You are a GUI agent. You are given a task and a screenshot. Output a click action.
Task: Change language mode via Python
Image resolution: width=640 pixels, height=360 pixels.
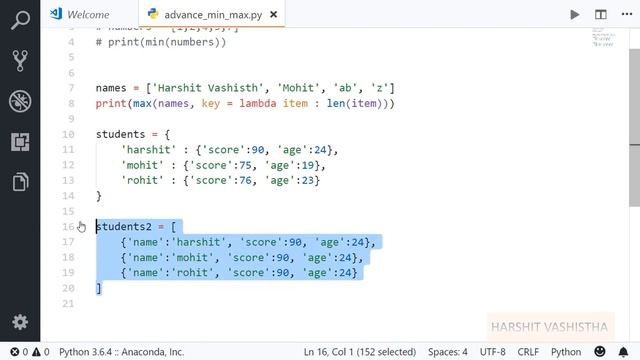[x=566, y=352]
